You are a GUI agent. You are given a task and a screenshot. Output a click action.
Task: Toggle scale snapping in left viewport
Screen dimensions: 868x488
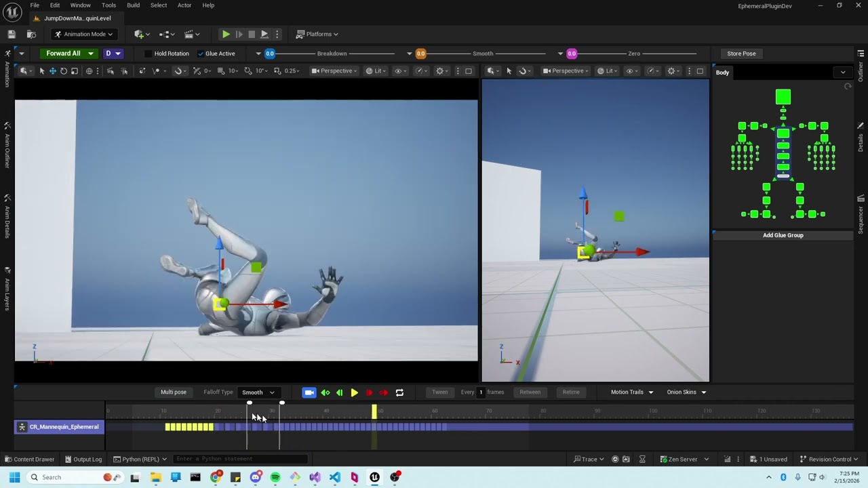pyautogui.click(x=279, y=70)
